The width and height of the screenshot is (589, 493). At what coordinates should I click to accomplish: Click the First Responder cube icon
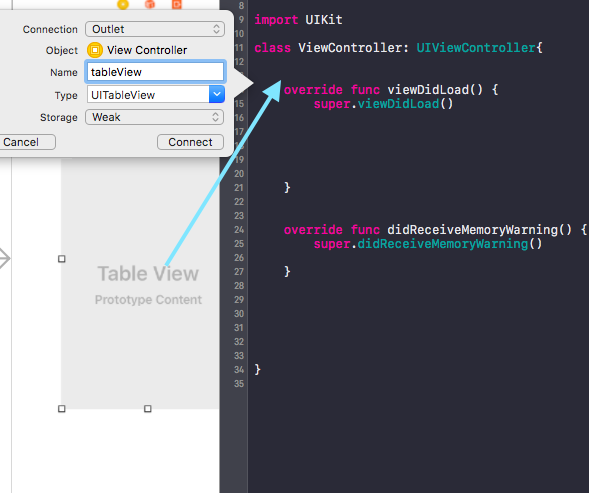150,4
